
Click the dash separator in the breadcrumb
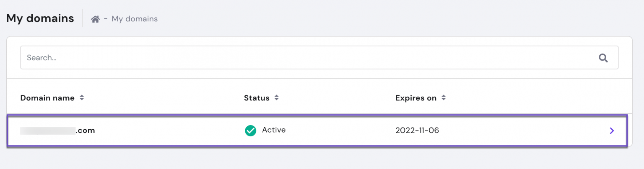106,19
